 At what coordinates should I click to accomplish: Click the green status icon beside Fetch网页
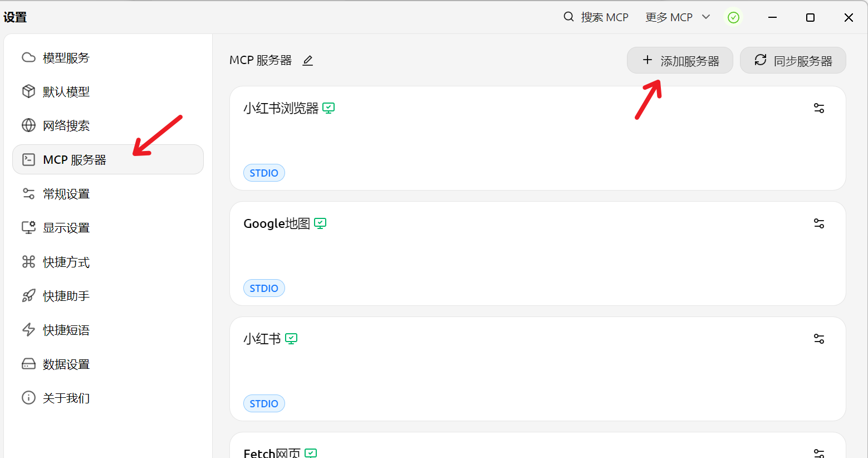tap(311, 453)
